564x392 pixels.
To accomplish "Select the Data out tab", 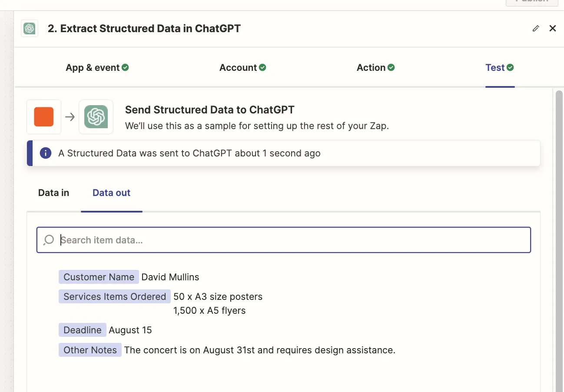I will (111, 193).
